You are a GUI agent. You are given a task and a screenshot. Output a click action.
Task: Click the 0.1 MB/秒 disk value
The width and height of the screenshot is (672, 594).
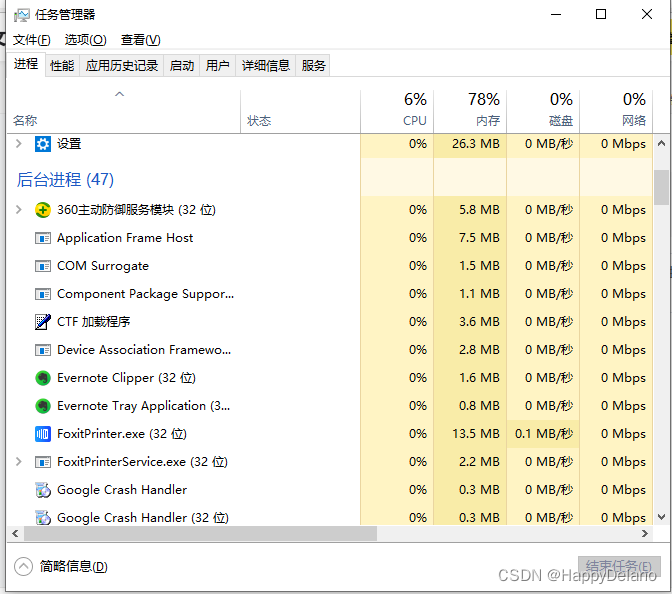pyautogui.click(x=544, y=434)
